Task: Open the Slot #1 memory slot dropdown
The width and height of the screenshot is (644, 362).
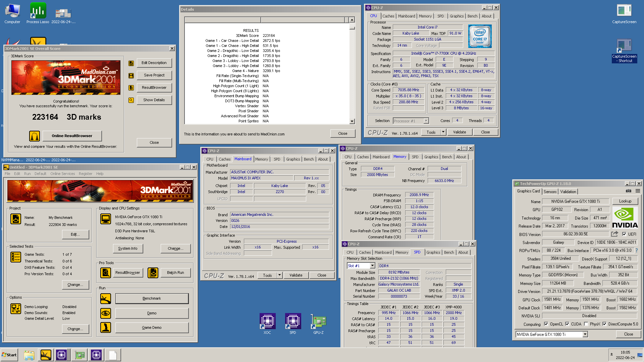Action: pyautogui.click(x=361, y=266)
